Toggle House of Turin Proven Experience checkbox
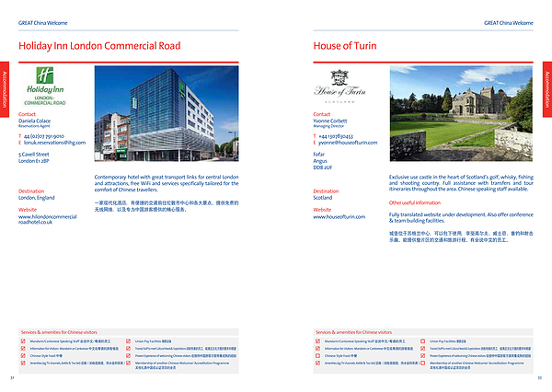The height and width of the screenshot is (392, 552). pos(423,356)
